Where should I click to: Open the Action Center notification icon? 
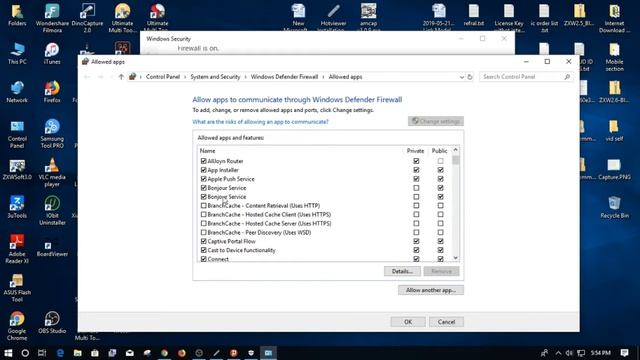click(624, 353)
